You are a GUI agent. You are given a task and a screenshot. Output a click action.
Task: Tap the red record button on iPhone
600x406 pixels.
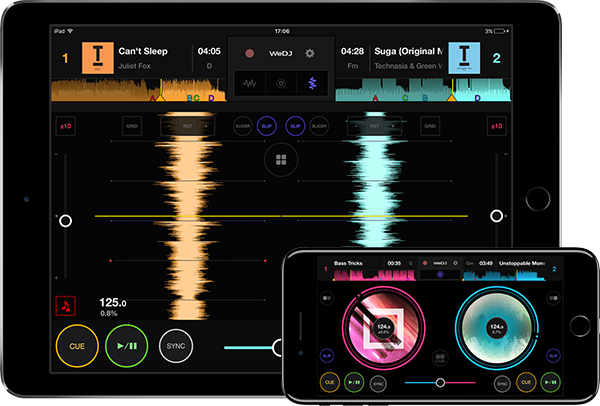point(425,263)
